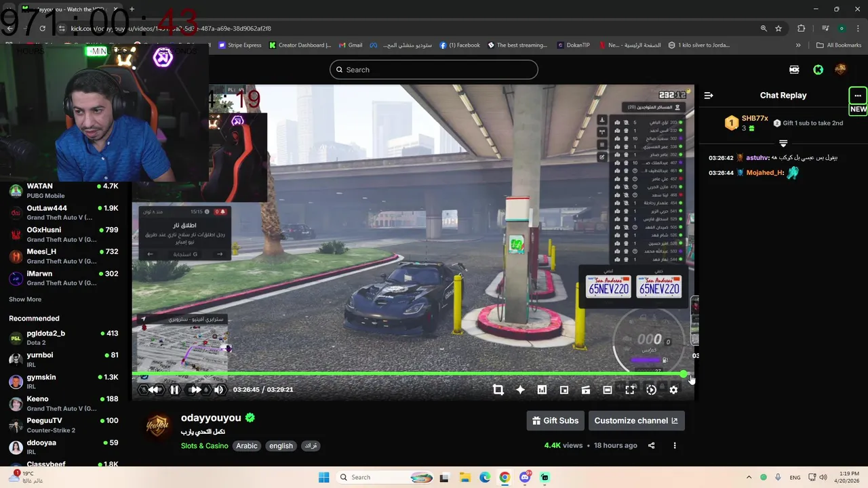
Task: Open OutLaw444 channel in sidebar
Action: 64,213
